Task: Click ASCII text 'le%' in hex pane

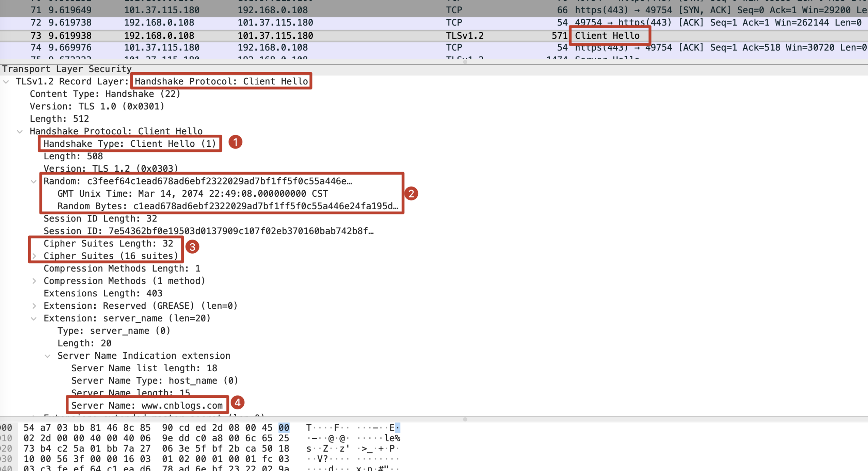Action: point(392,438)
